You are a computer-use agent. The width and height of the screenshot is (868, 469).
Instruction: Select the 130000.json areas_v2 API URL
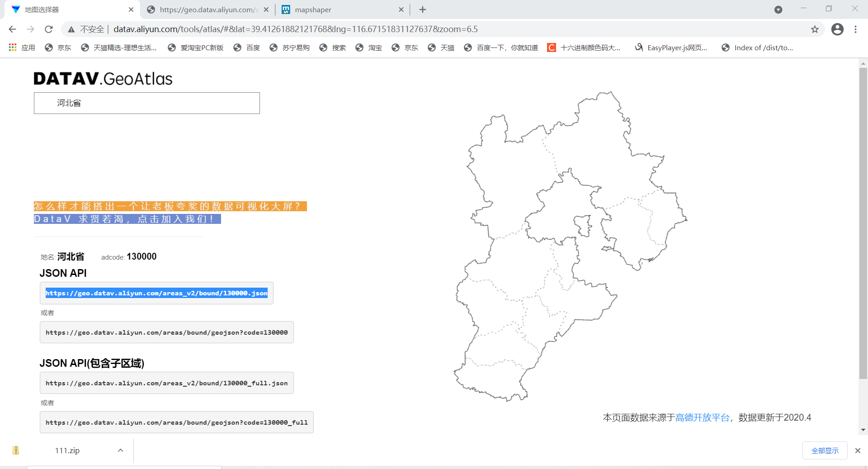[156, 293]
